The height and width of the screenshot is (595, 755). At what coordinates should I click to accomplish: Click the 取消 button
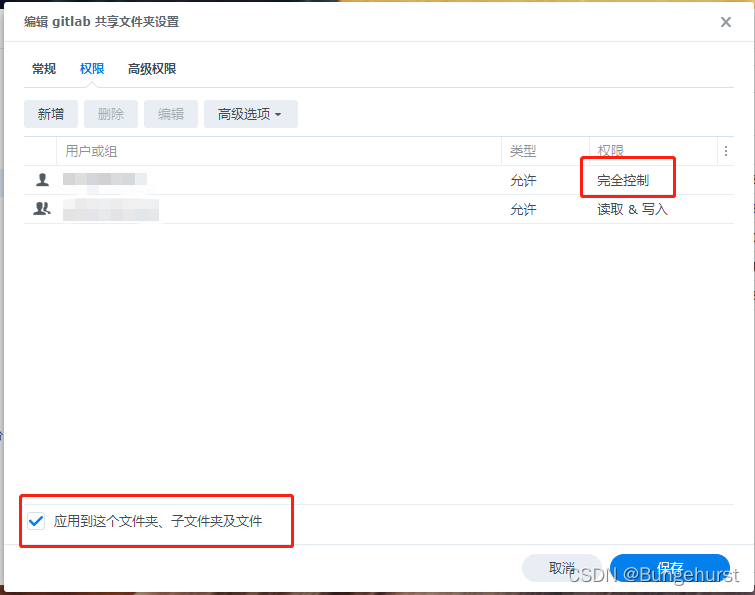561,568
